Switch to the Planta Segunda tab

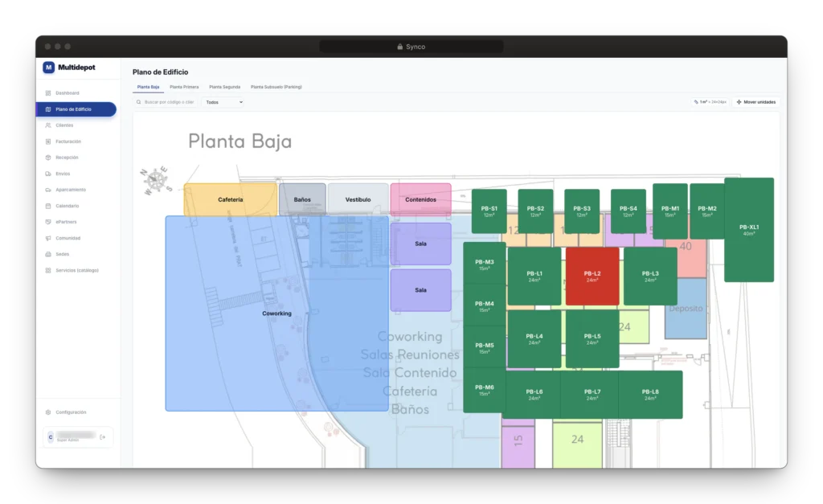pos(225,87)
